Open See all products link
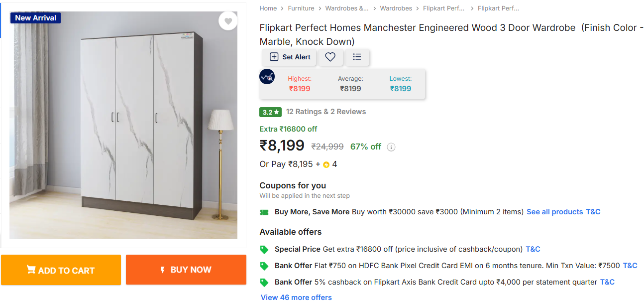This screenshot has height=304, width=644. tap(554, 212)
